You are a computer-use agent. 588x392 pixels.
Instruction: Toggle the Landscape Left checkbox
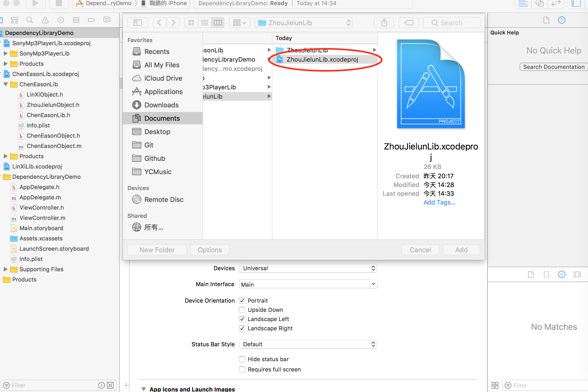coord(242,319)
